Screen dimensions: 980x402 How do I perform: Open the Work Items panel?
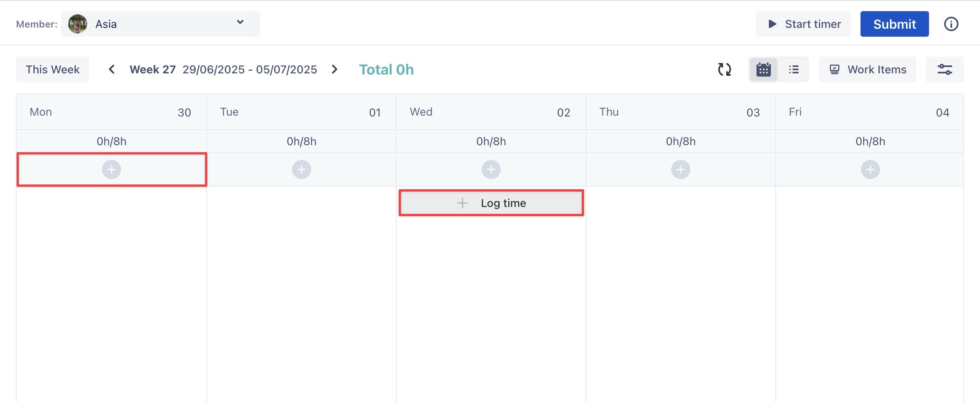pyautogui.click(x=867, y=69)
